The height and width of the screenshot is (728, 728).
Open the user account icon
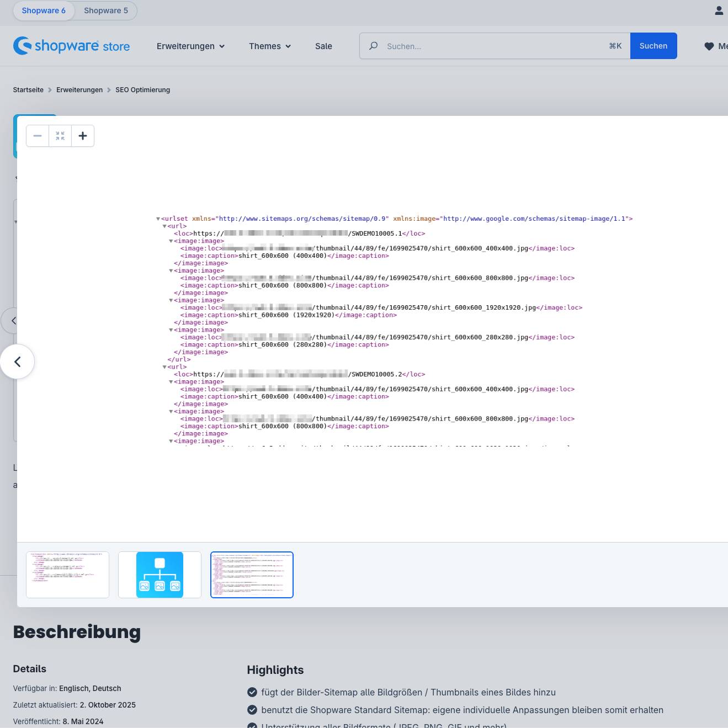tap(719, 10)
